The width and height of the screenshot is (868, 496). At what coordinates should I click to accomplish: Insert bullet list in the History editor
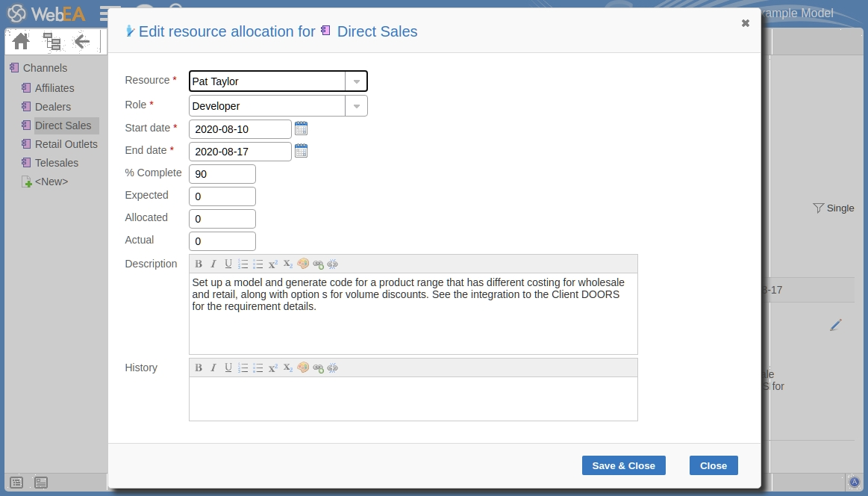click(258, 368)
